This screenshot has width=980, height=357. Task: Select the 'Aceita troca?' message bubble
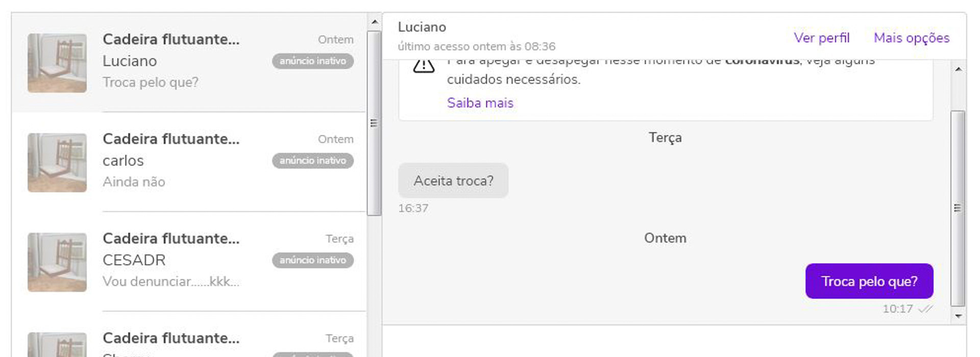[x=453, y=180]
